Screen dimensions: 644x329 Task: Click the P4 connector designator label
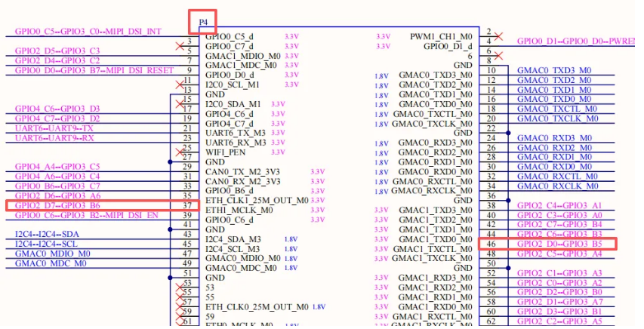click(203, 23)
